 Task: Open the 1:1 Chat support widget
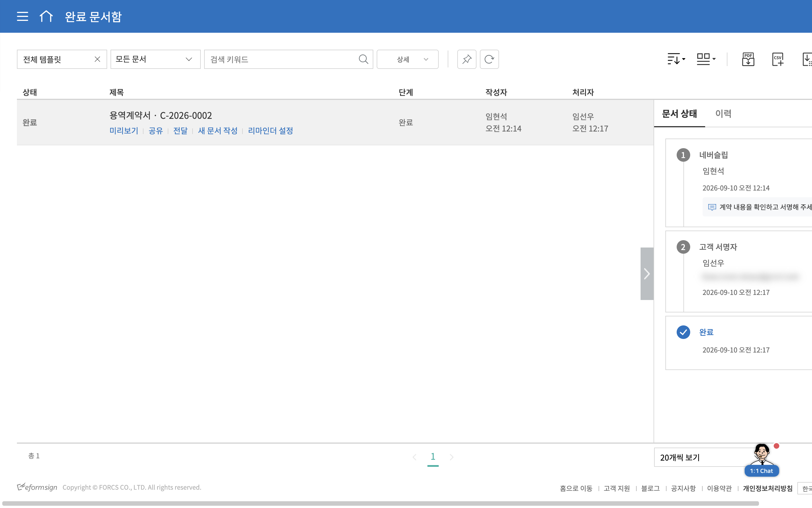tap(762, 460)
